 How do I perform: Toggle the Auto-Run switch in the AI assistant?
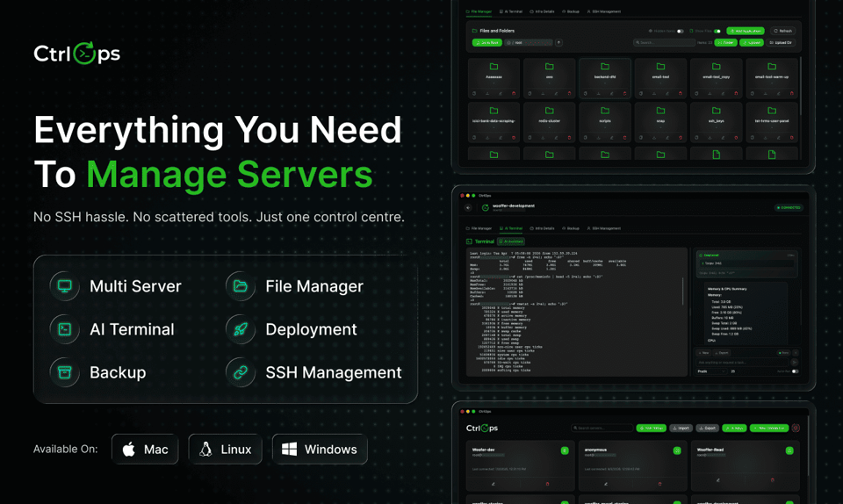click(x=796, y=371)
